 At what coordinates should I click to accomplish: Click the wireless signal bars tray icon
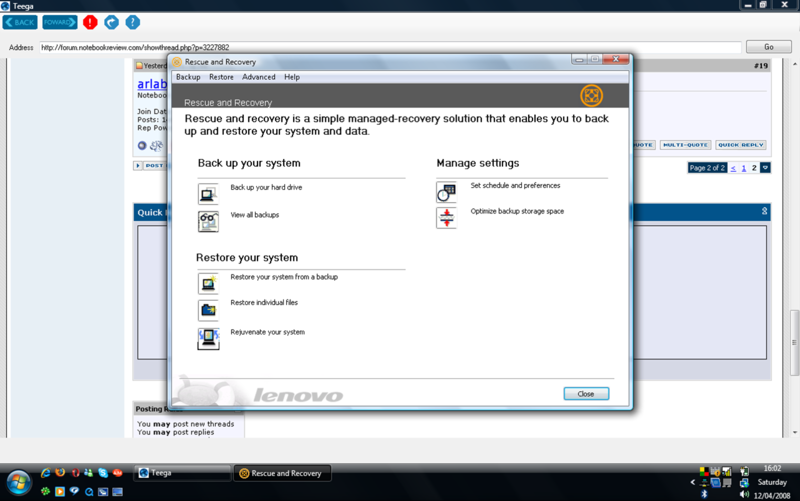727,471
